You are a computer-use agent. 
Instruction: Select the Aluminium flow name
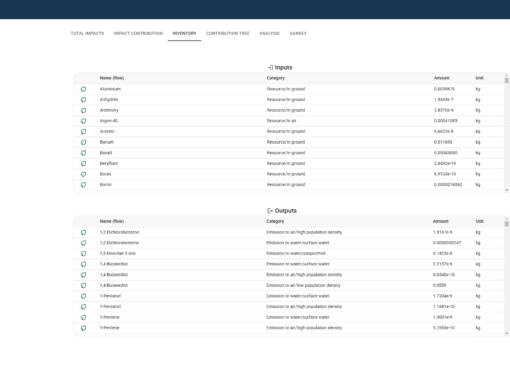(110, 89)
